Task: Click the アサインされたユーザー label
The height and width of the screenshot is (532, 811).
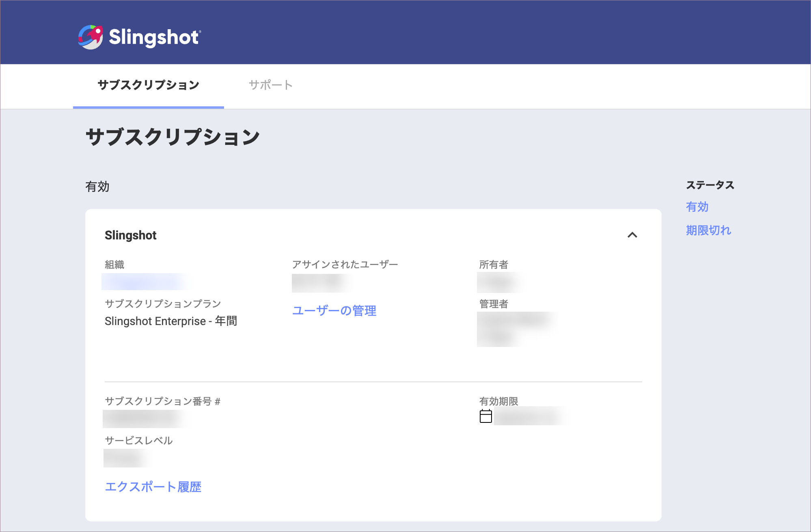Action: [x=345, y=265]
